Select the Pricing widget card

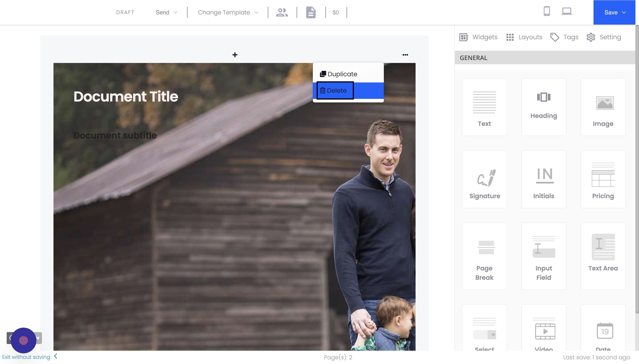pyautogui.click(x=603, y=179)
